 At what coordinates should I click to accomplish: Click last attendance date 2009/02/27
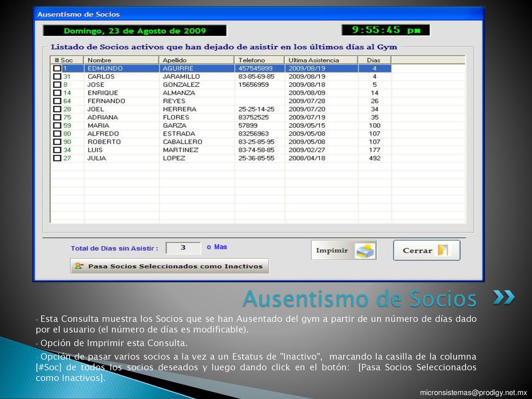tap(307, 150)
